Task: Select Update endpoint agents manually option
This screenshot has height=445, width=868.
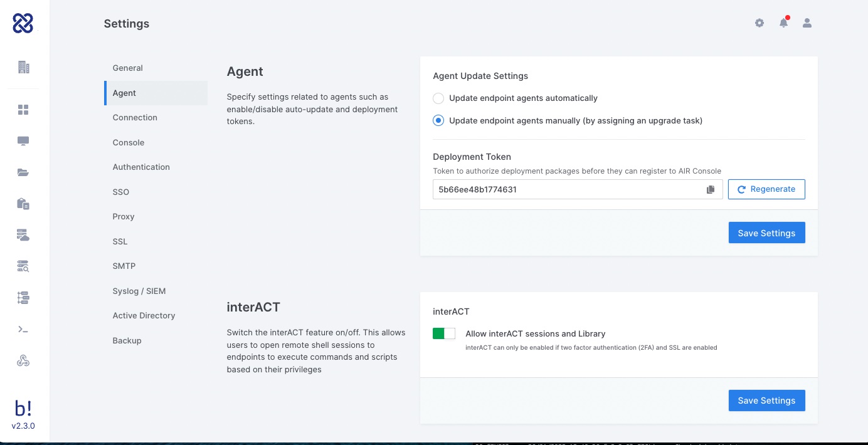Action: click(x=439, y=121)
